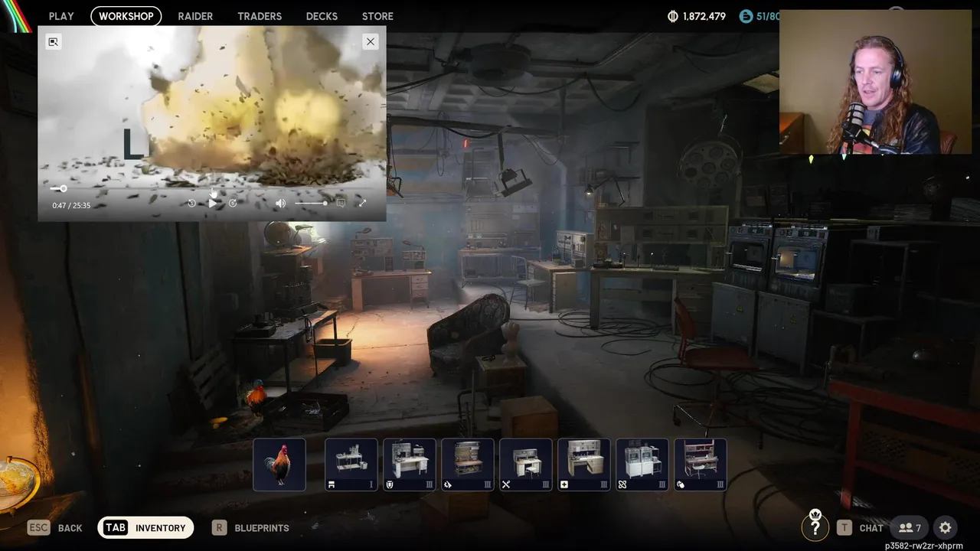Screen dimensions: 980x551
Task: Play the video in the overlay
Action: pyautogui.click(x=212, y=203)
